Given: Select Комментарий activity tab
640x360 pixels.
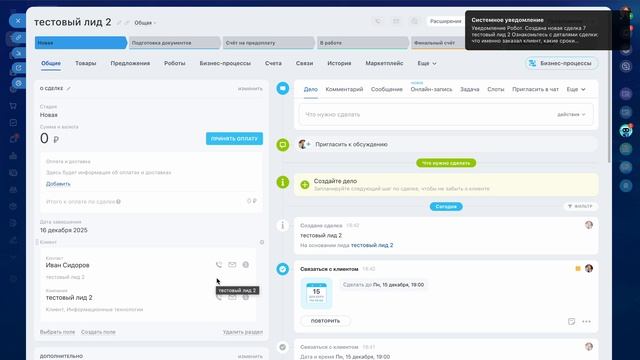Looking at the screenshot, I should [x=344, y=89].
